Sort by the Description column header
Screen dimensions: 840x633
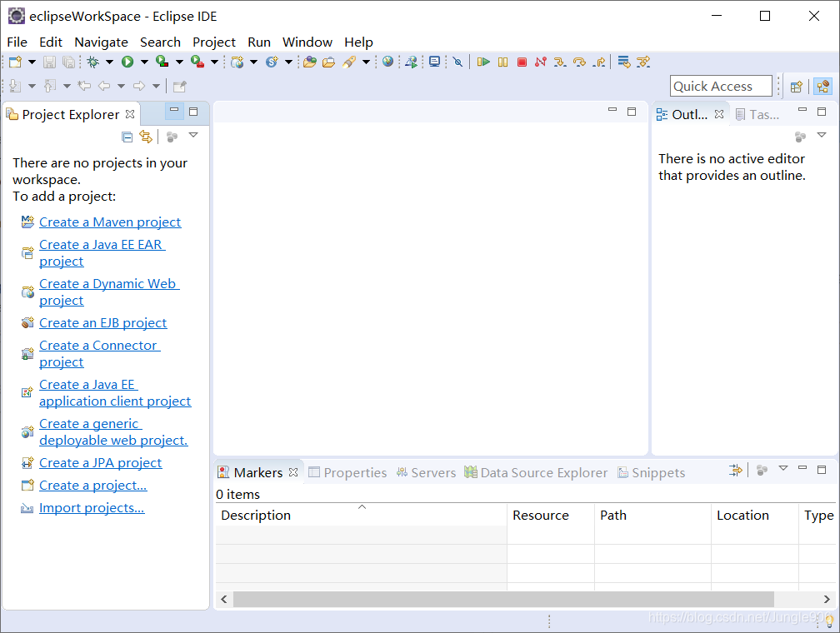pyautogui.click(x=361, y=516)
